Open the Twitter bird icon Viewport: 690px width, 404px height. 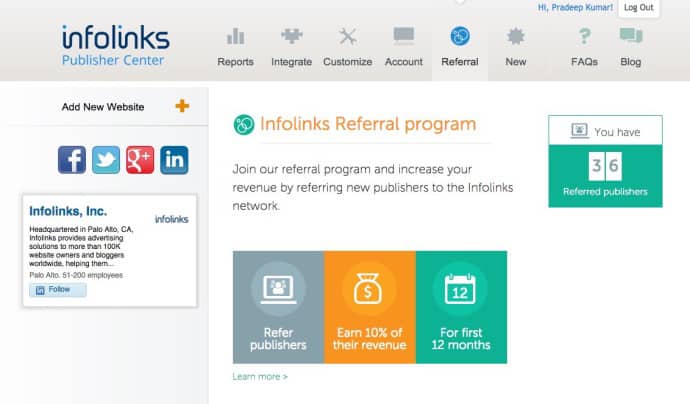pyautogui.click(x=106, y=160)
